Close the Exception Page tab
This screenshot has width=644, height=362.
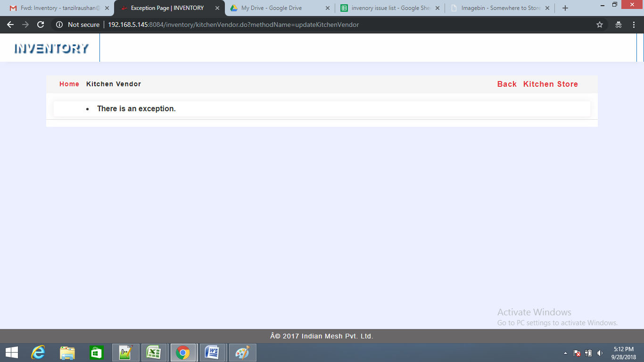(x=217, y=8)
